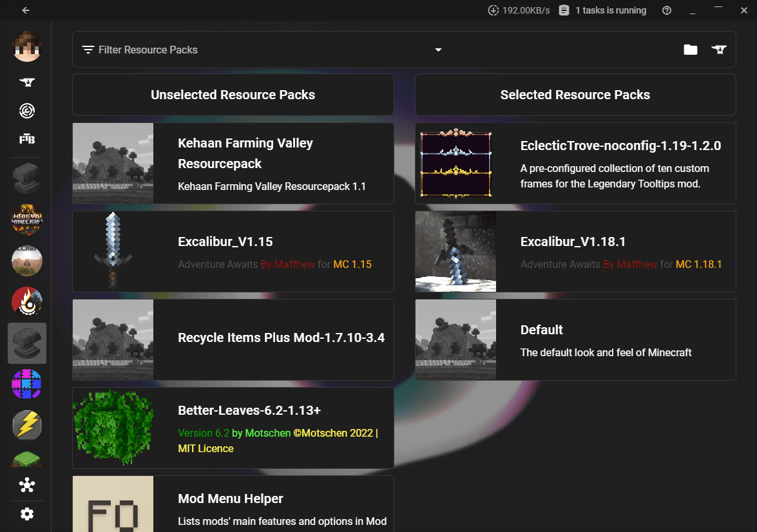757x532 pixels.
Task: Open the player avatar head profile
Action: tap(27, 46)
